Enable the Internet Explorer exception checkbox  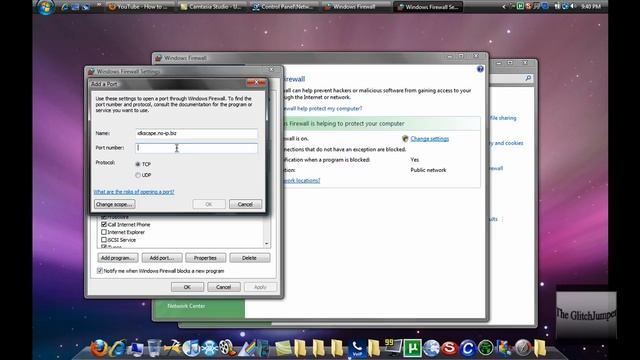[x=104, y=232]
